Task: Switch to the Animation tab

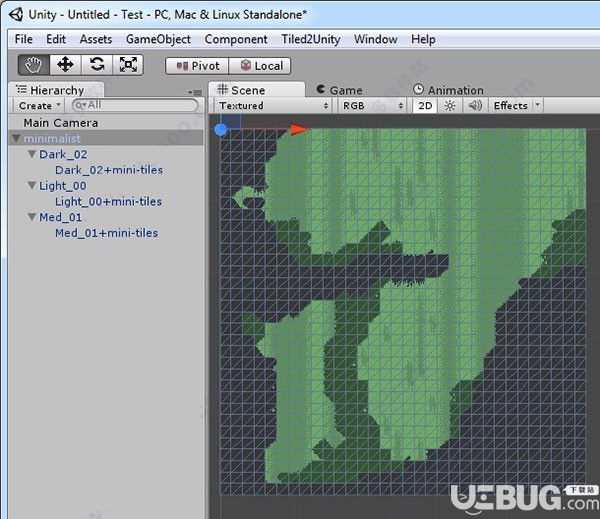Action: click(448, 90)
